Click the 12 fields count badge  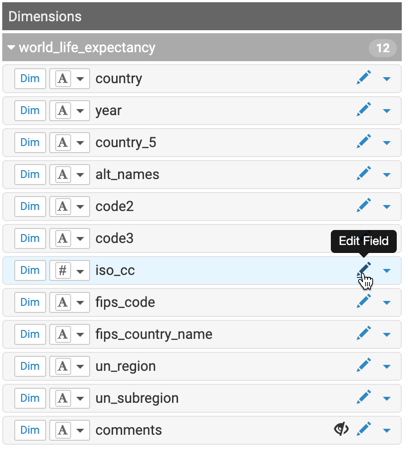(383, 48)
